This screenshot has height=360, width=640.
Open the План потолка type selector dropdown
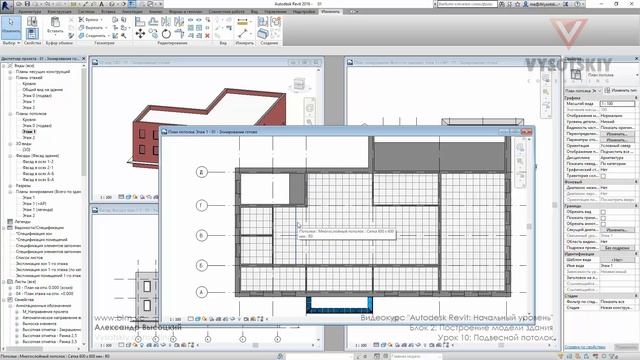pos(637,75)
